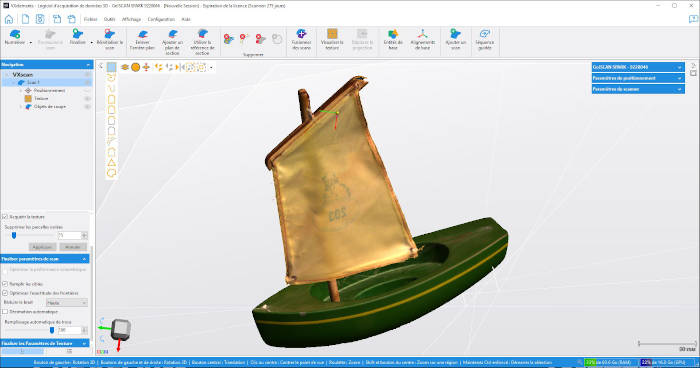Click the Appliquer button
Viewport: 700px width, 368px height.
tap(42, 247)
